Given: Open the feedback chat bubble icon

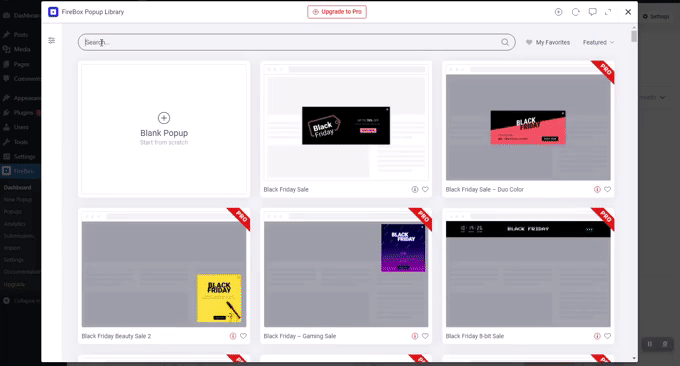Looking at the screenshot, I should pos(592,12).
